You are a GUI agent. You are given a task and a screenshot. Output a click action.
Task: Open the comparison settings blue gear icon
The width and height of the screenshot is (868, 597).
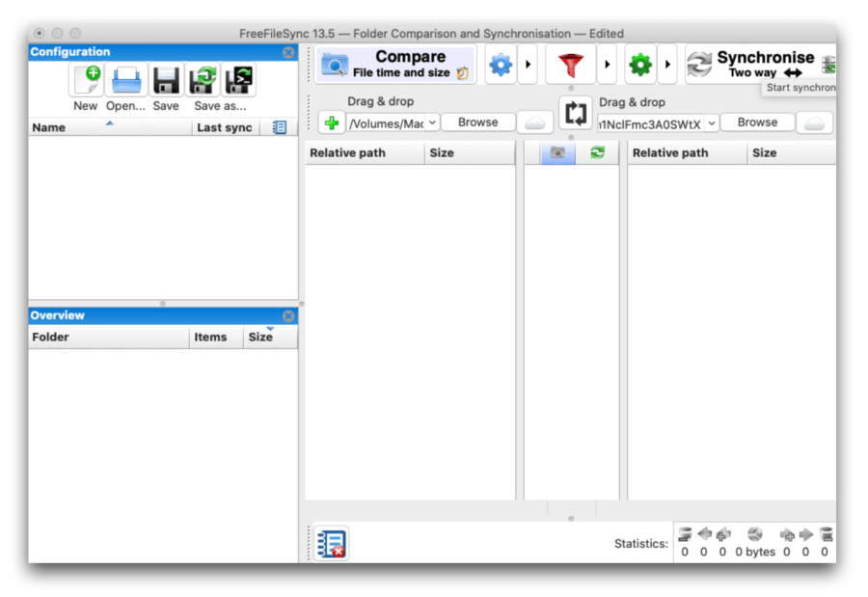(x=501, y=64)
